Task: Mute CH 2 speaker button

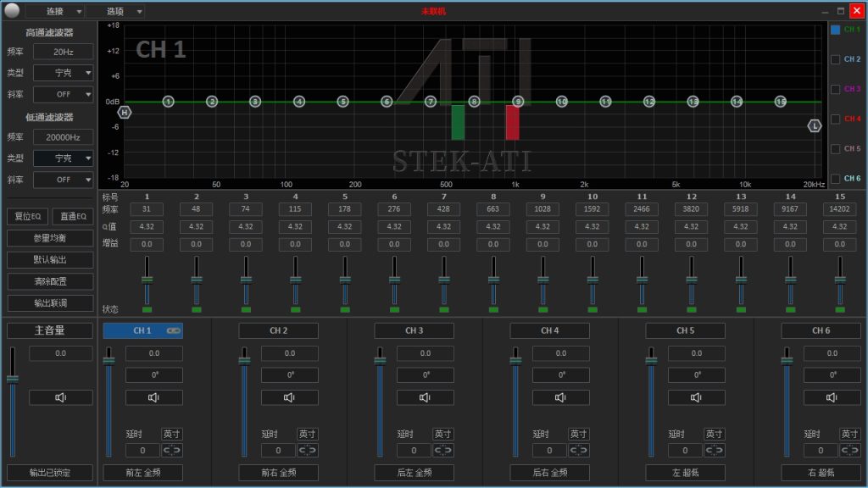Action: [290, 397]
